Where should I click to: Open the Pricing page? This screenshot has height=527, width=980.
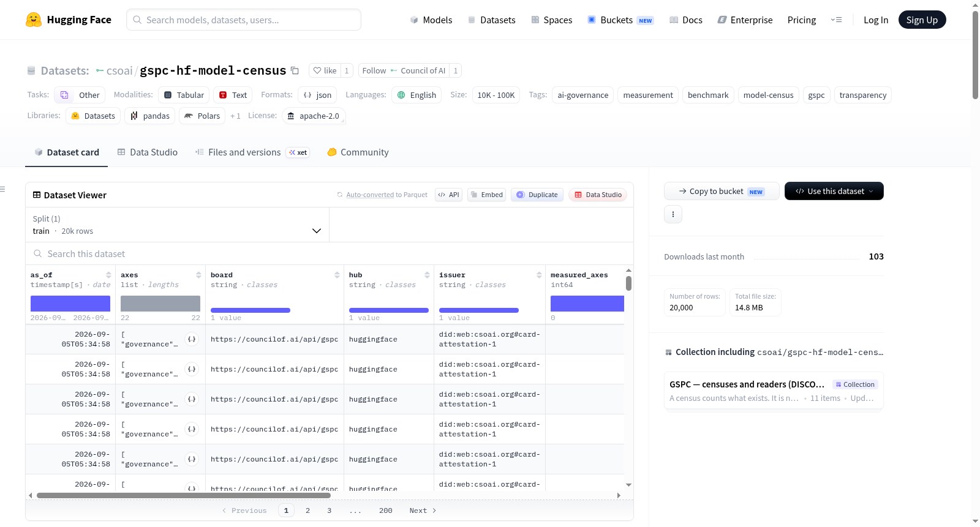pyautogui.click(x=802, y=20)
